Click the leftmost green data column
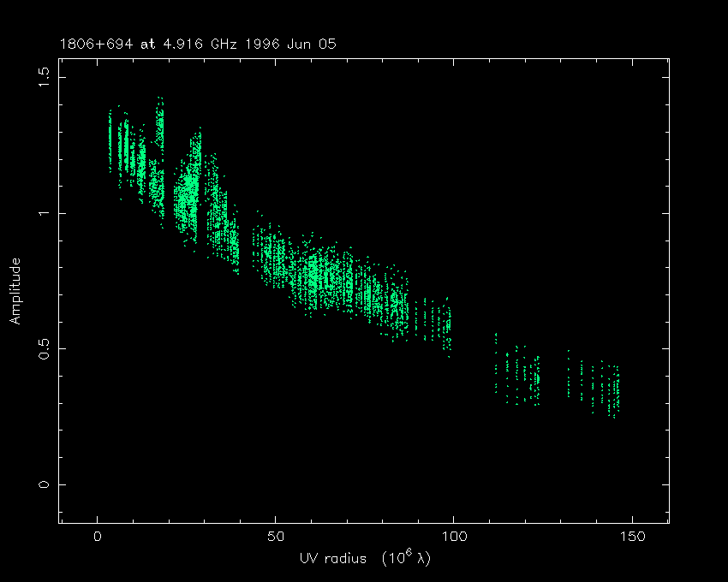The height and width of the screenshot is (582, 728). coord(110,141)
